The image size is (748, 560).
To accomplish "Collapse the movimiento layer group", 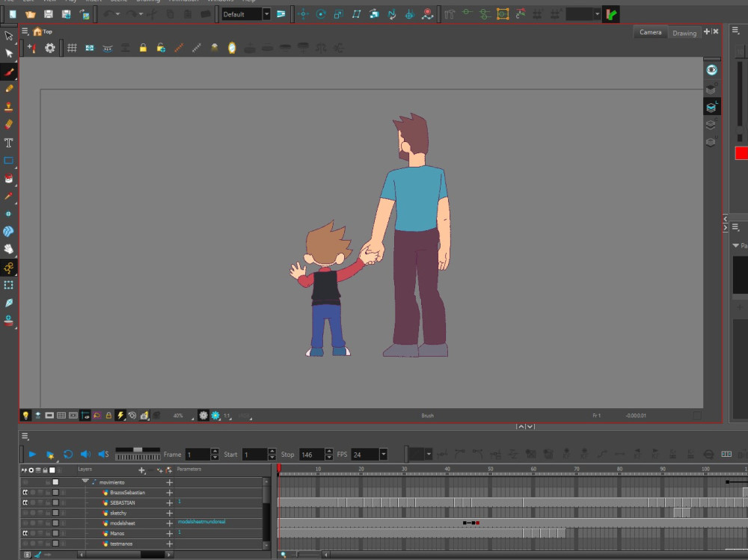I will point(85,481).
